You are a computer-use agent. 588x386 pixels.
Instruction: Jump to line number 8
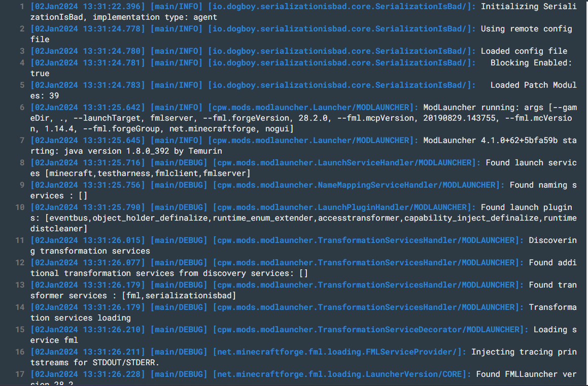coord(22,163)
